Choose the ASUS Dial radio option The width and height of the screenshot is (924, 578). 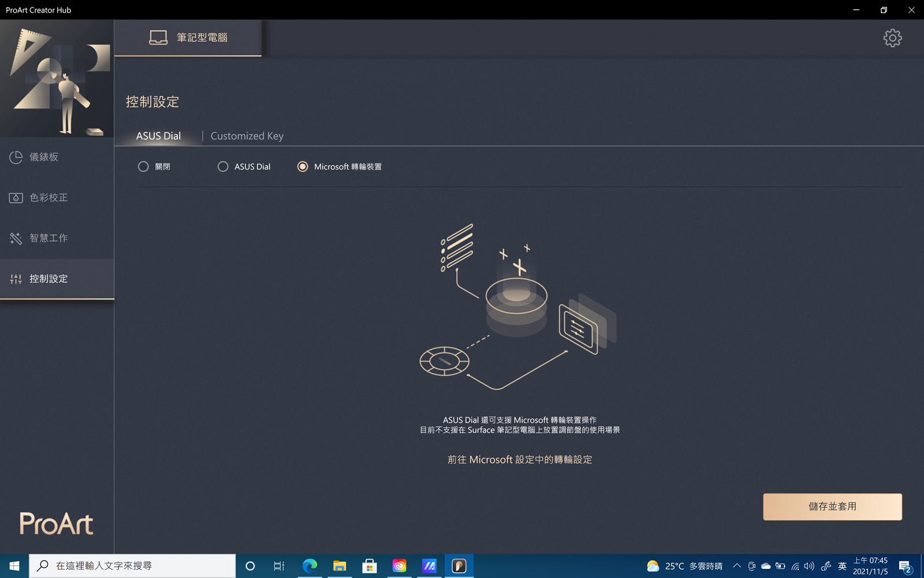pos(223,166)
